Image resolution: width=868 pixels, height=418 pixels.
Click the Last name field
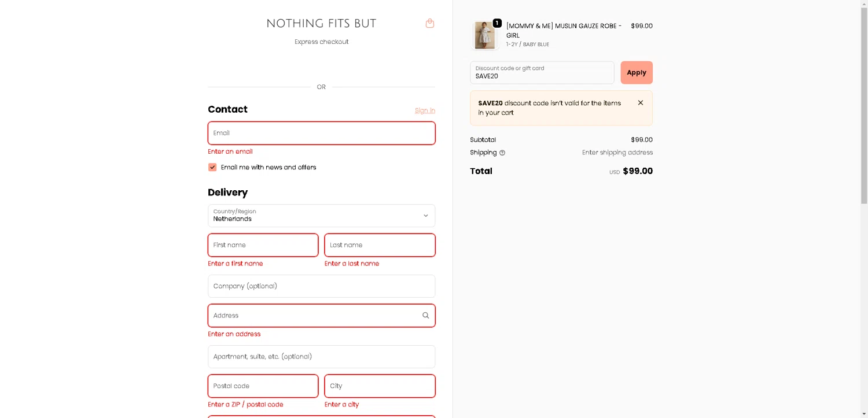coord(380,245)
